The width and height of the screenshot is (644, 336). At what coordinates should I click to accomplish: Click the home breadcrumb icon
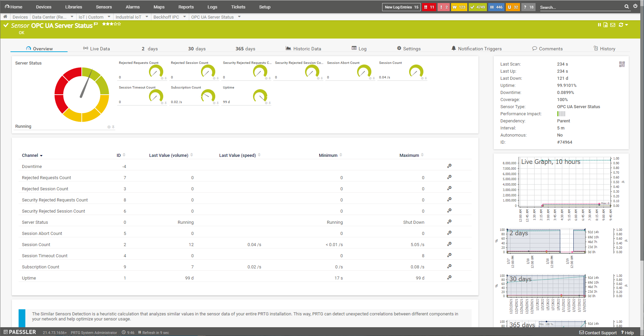(5, 17)
